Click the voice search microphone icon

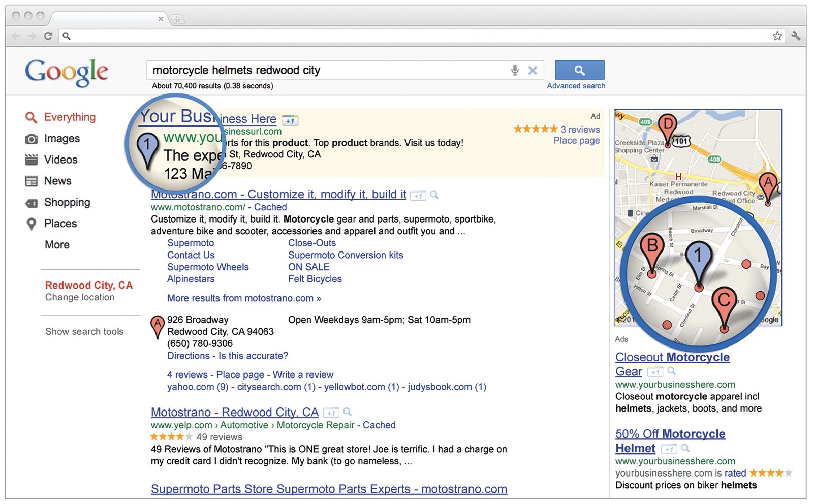pos(515,70)
